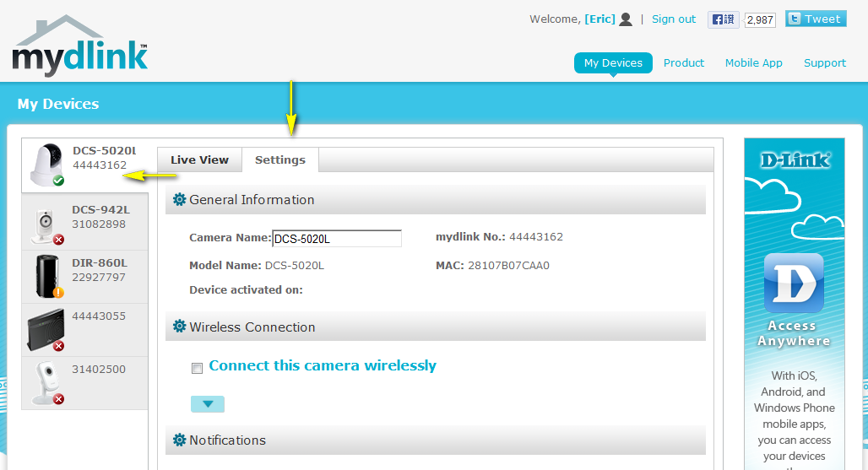Click the General Information gear icon
This screenshot has height=470, width=868.
pos(179,200)
